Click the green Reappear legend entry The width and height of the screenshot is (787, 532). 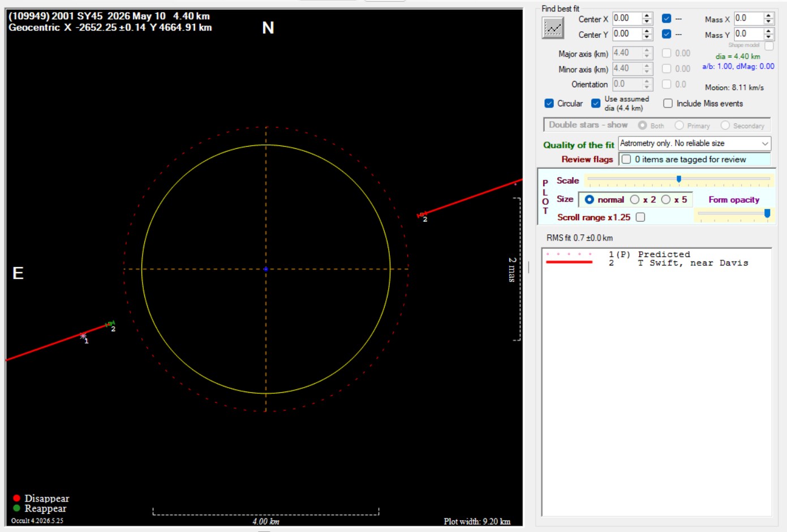40,508
